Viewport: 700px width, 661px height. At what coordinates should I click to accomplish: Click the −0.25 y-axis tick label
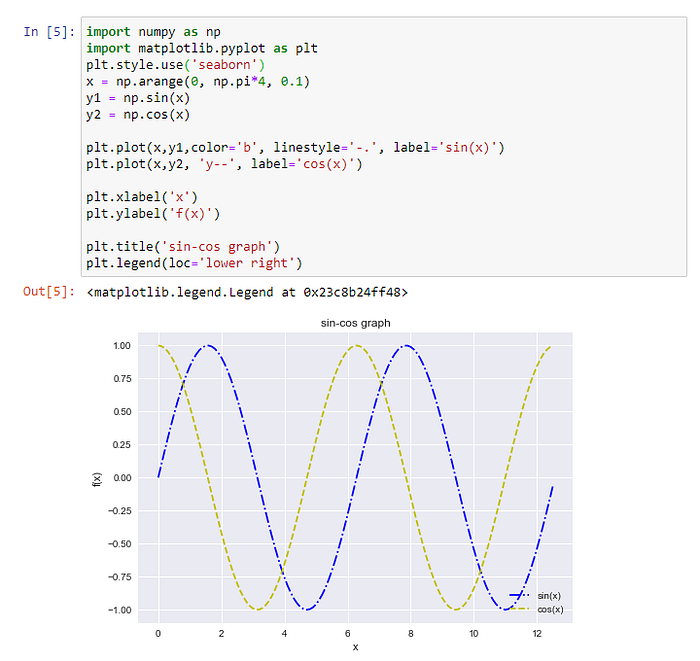[120, 511]
